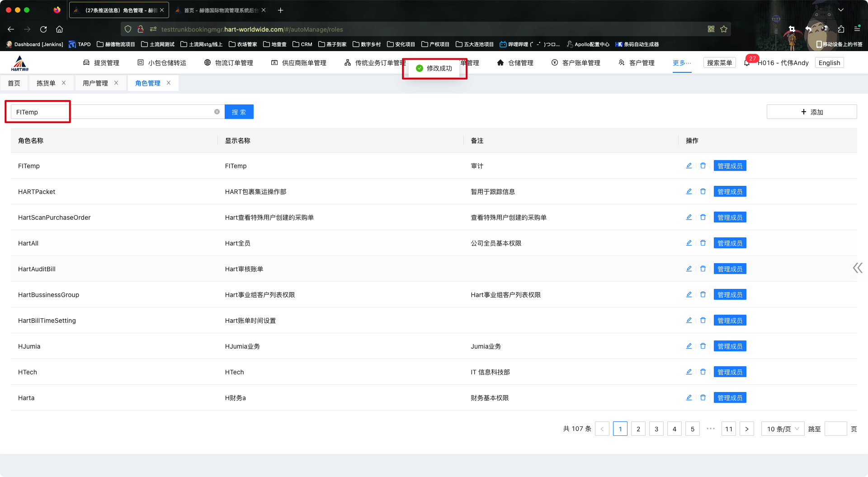Click 管理成员 for HartAll role
This screenshot has height=477, width=868.
(730, 243)
